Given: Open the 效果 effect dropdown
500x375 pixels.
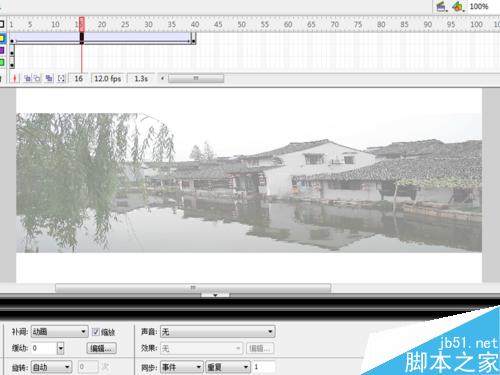Looking at the screenshot, I should pos(201,348).
